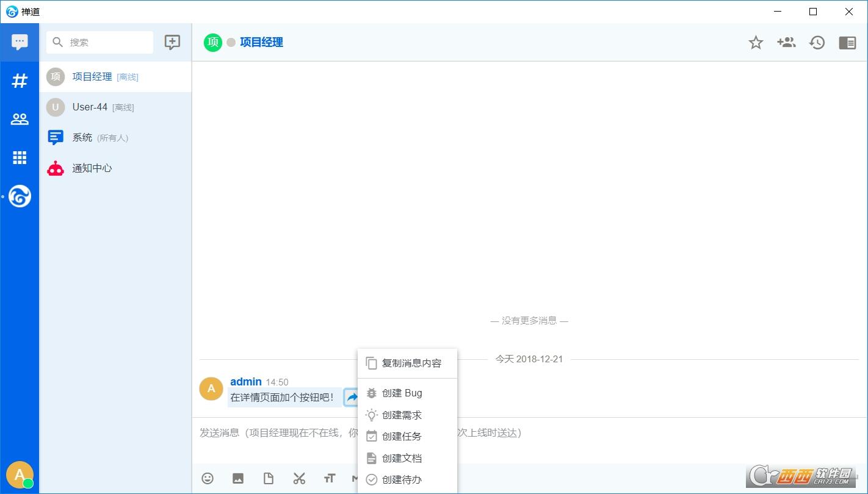Open the emoji picker in the message toolbar

(208, 479)
